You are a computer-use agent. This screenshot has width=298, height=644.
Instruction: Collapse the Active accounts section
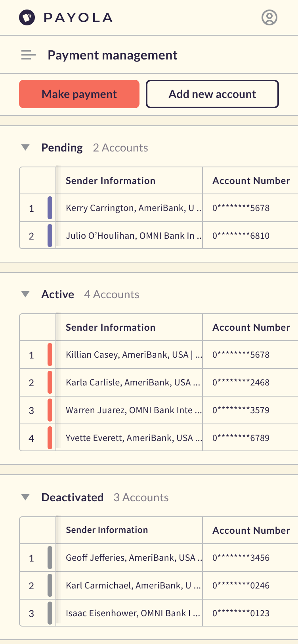[x=26, y=294]
